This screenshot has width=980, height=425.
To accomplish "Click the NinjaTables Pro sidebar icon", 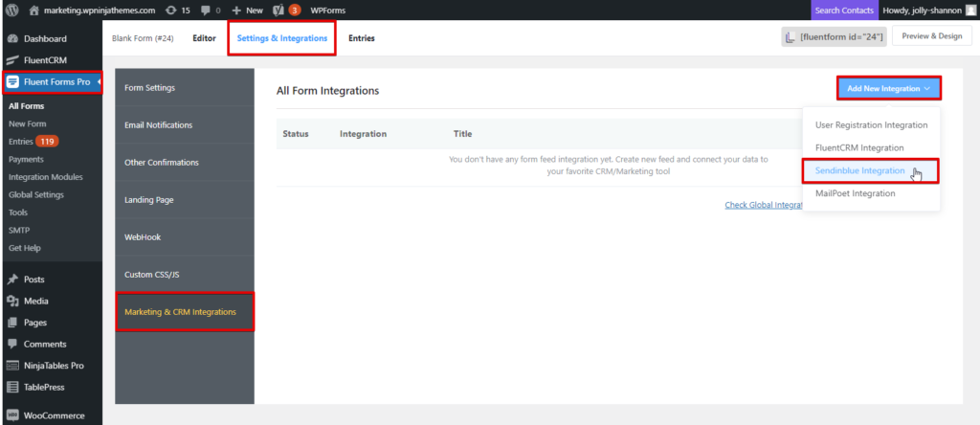I will [12, 366].
